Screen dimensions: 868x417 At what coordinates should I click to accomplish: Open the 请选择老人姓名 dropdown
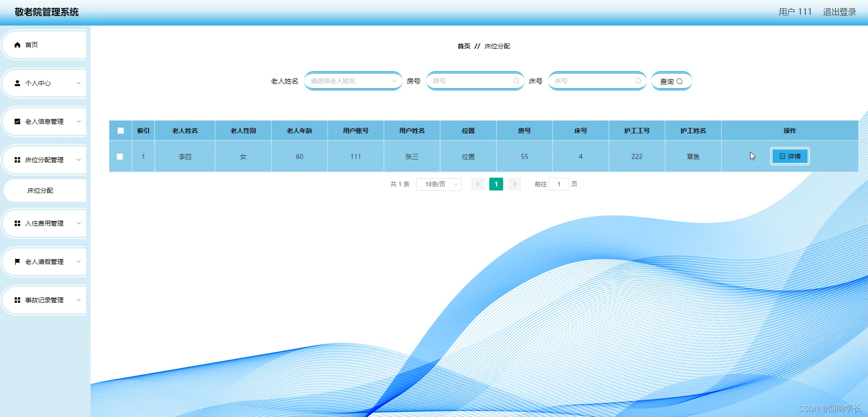tap(353, 81)
